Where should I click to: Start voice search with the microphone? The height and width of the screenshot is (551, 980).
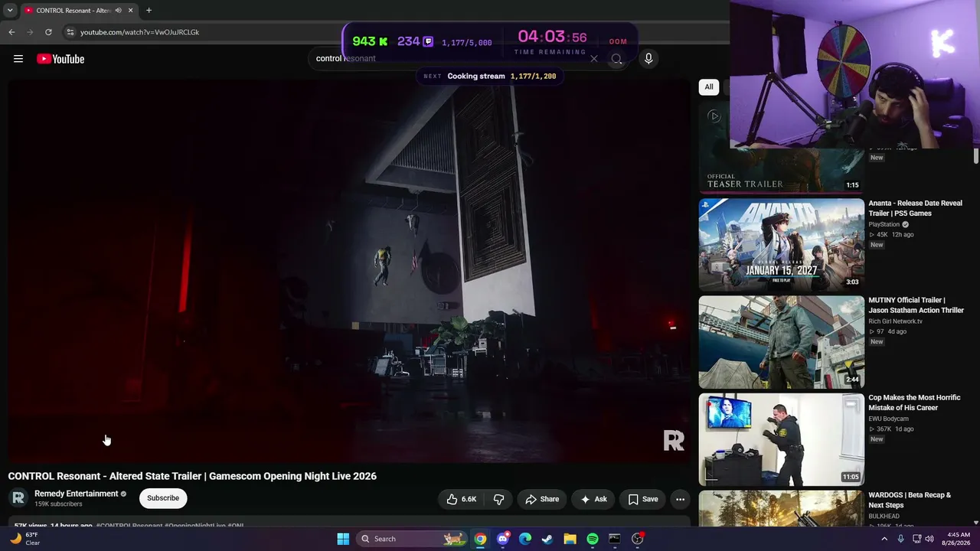point(648,59)
